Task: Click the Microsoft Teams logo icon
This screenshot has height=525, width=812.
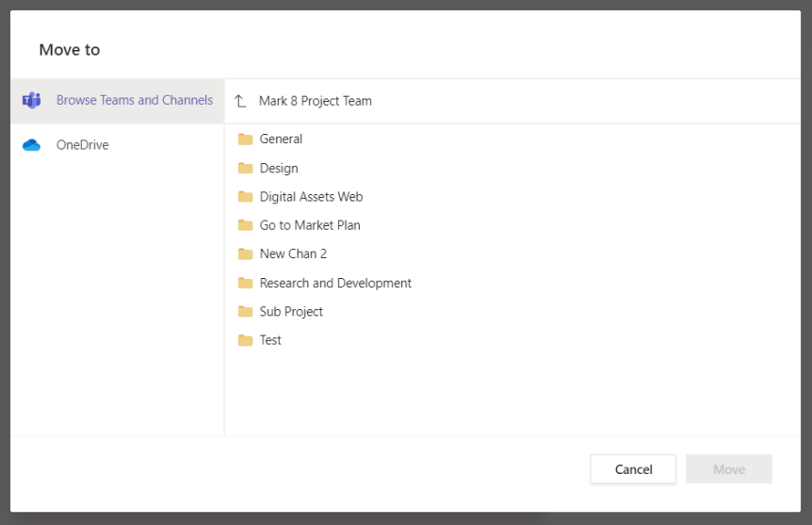Action: pyautogui.click(x=31, y=101)
